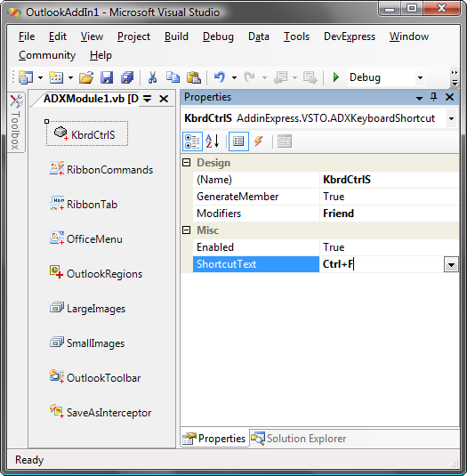The width and height of the screenshot is (467, 476).
Task: Select the GenerateMember property row
Action: [x=326, y=197]
